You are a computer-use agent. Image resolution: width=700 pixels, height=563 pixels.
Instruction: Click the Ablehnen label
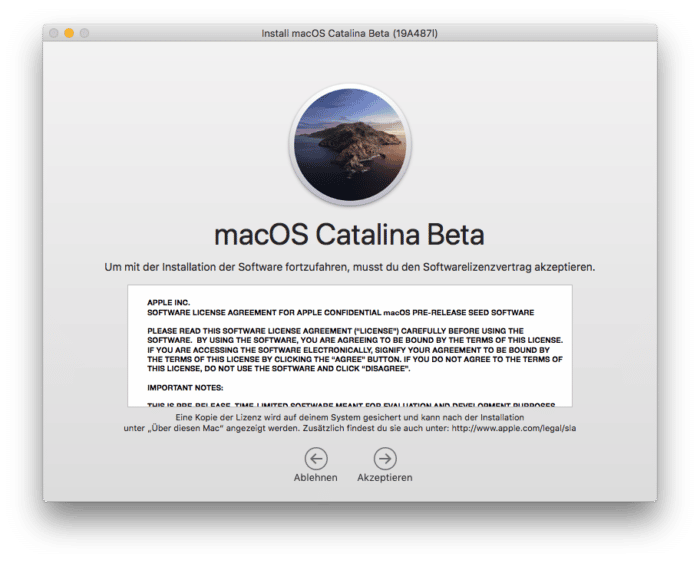click(316, 477)
